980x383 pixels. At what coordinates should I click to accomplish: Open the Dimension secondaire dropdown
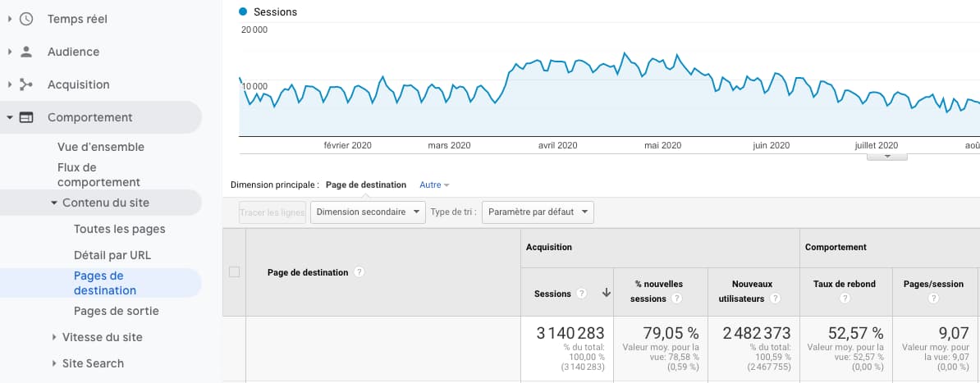(367, 212)
